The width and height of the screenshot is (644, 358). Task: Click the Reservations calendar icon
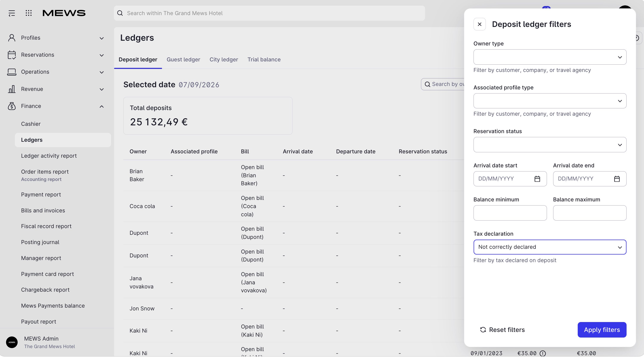point(12,55)
